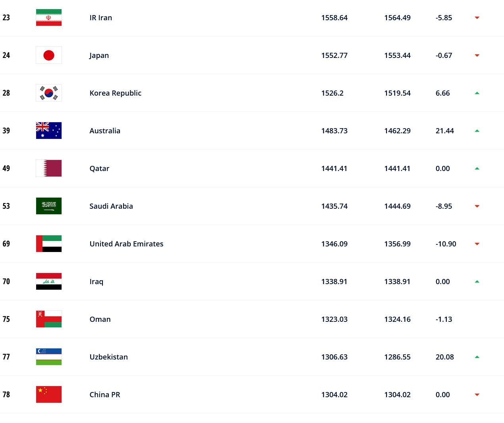Click the Oman flag icon

pos(49,319)
